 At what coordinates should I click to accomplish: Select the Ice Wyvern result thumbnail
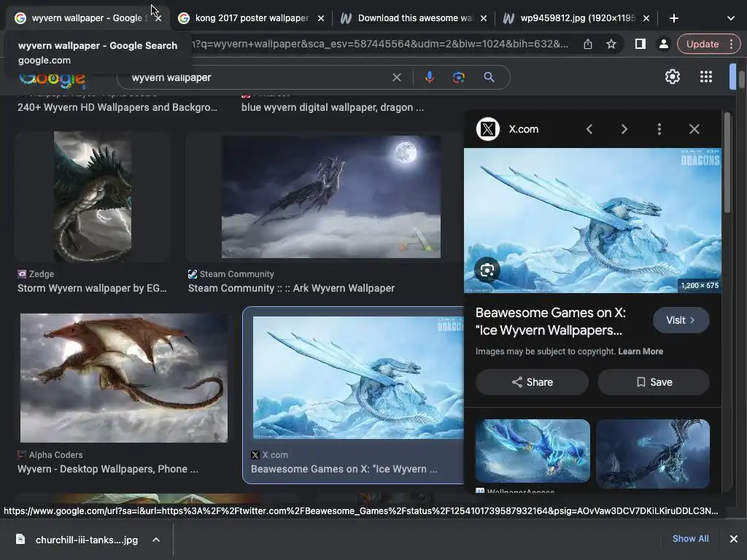pos(357,378)
